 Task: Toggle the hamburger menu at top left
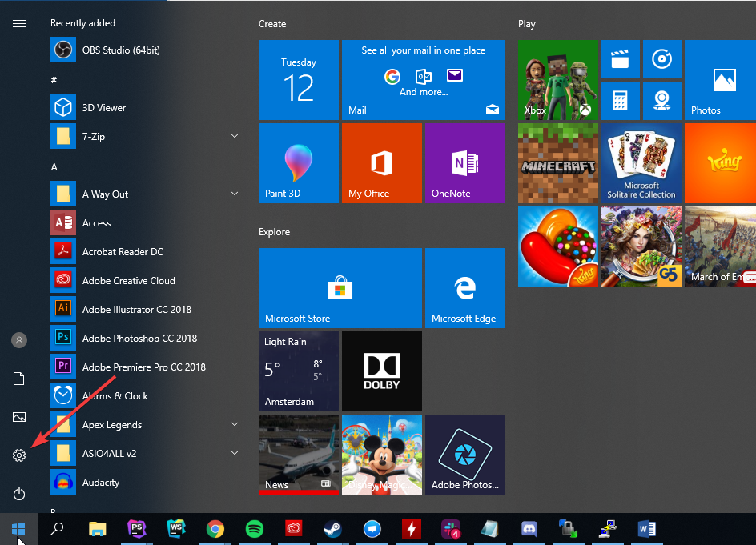19,23
